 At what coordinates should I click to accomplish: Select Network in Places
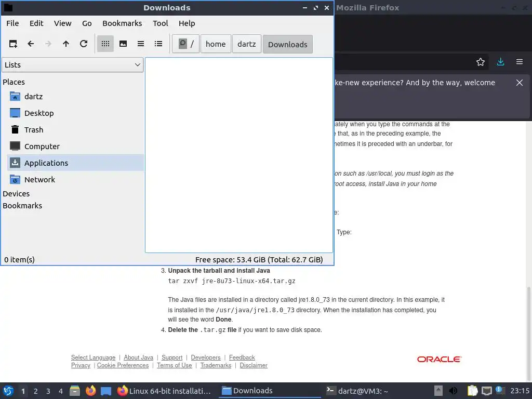[75, 180]
